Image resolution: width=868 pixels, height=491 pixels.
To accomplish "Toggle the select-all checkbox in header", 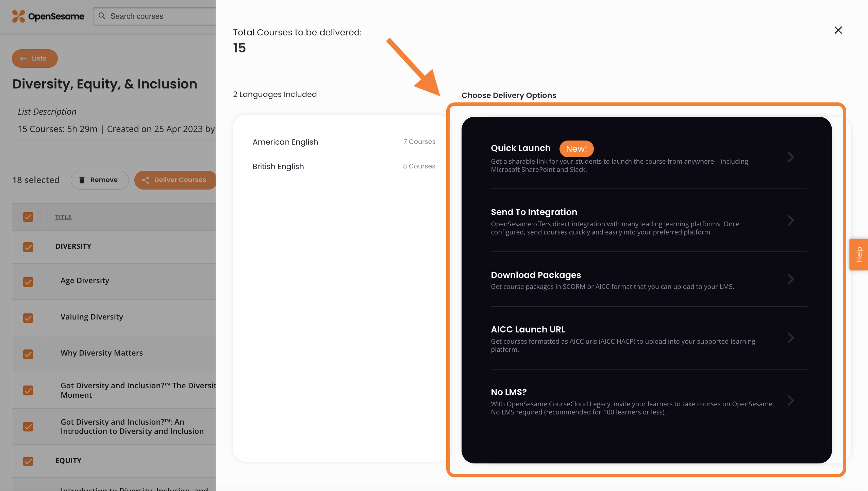I will pyautogui.click(x=28, y=217).
